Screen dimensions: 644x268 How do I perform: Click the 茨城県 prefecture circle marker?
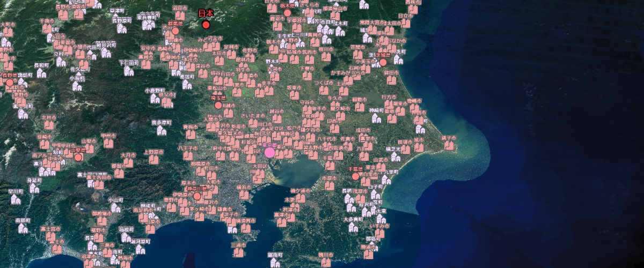pyautogui.click(x=383, y=62)
